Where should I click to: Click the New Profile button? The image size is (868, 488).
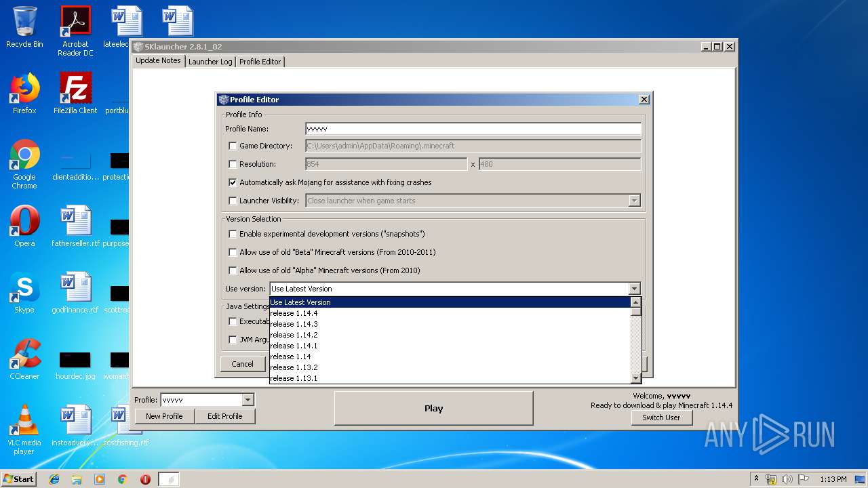(164, 416)
